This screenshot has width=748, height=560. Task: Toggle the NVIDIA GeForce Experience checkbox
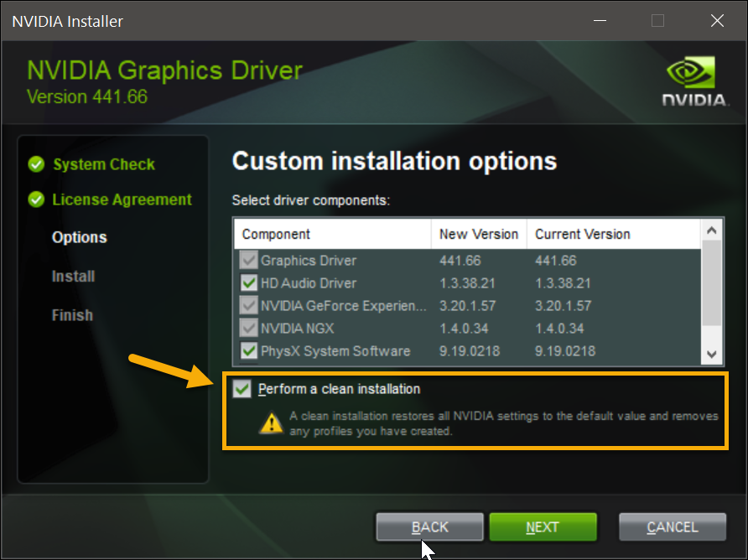point(248,305)
